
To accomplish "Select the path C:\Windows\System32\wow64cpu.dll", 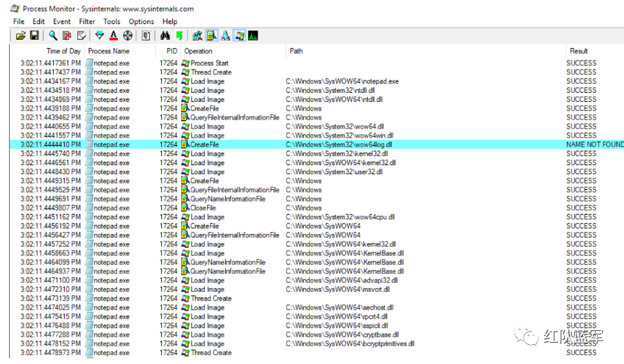I will [340, 217].
